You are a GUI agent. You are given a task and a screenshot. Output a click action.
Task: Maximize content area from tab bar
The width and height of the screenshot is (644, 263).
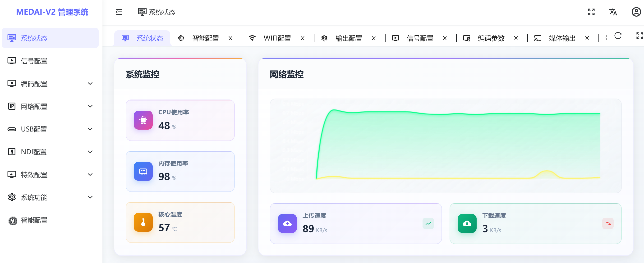pyautogui.click(x=639, y=36)
